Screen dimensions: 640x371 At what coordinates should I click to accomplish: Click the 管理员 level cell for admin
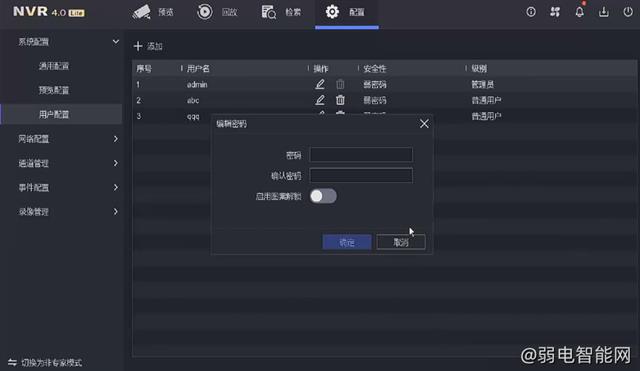483,84
